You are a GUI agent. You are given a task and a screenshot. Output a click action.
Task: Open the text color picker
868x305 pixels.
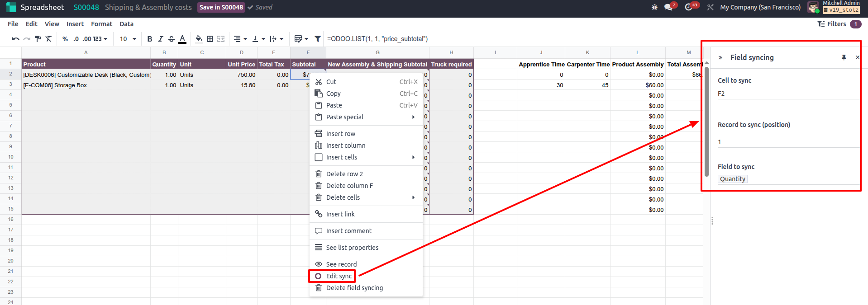[x=182, y=39]
